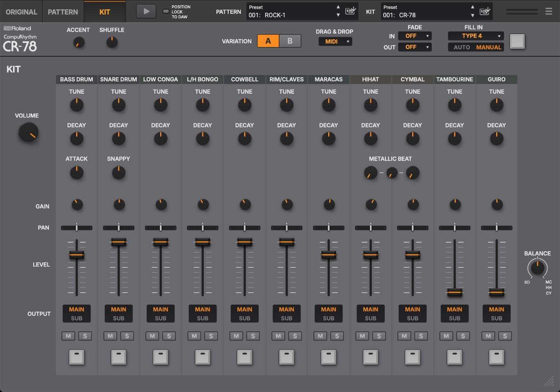The height and width of the screenshot is (392, 560).
Task: Route the Snare Drum output to SUB
Action: pos(119,318)
